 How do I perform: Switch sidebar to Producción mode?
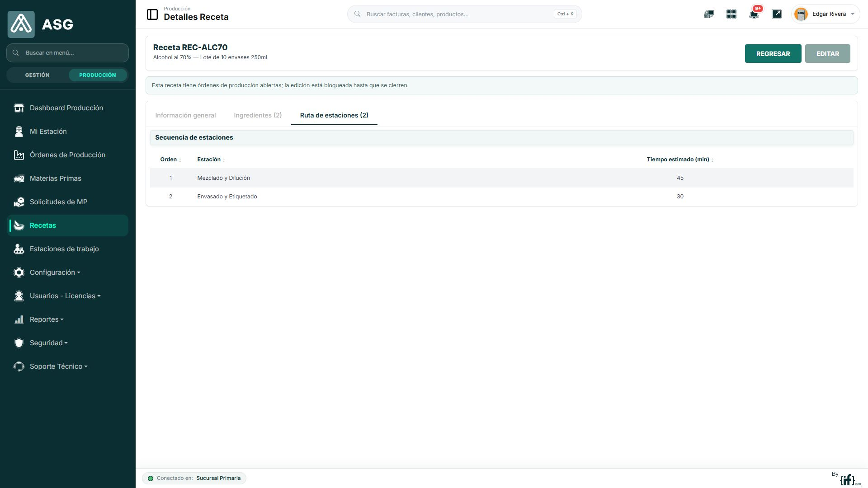coord(98,75)
